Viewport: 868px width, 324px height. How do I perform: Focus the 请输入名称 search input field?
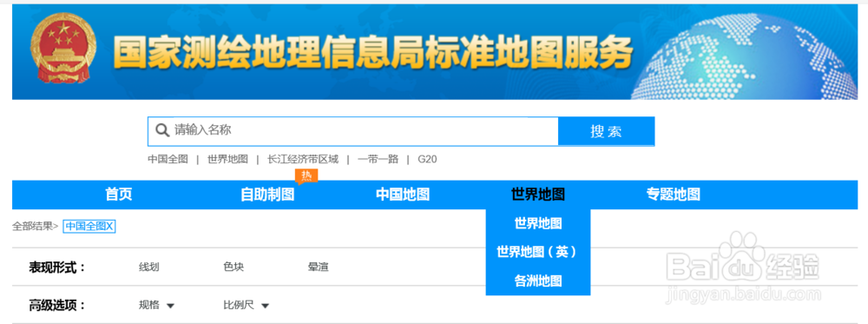click(352, 131)
